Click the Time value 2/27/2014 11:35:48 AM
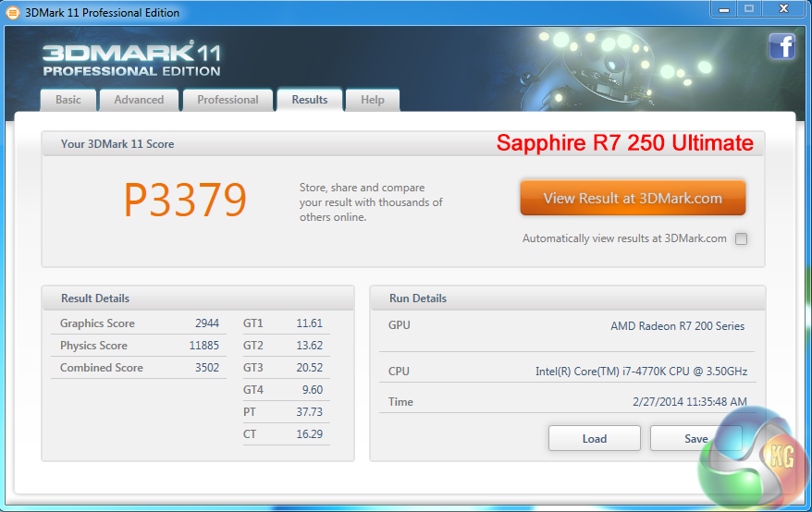This screenshot has width=812, height=512. click(x=690, y=402)
